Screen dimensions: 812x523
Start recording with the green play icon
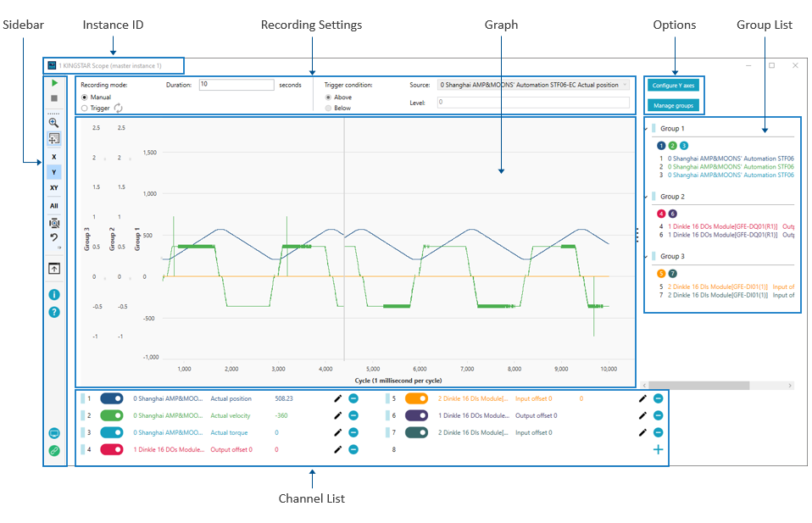click(x=54, y=84)
